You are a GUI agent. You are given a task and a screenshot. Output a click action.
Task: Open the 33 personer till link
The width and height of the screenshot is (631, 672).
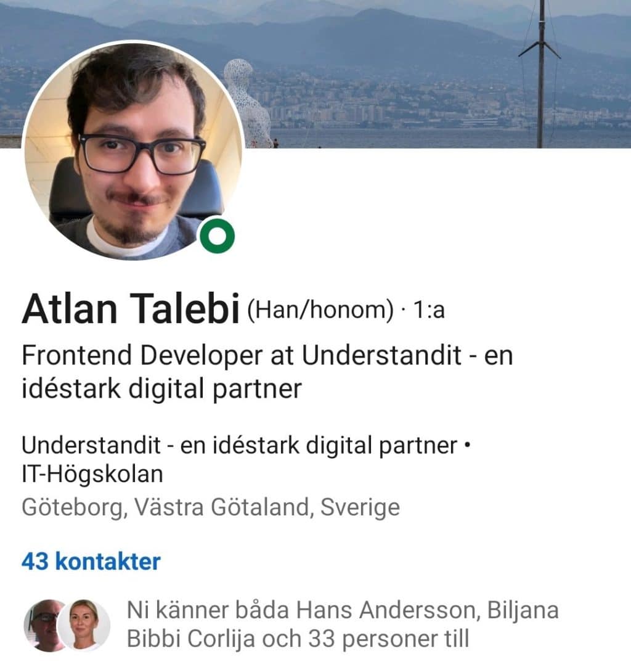pos(389,639)
